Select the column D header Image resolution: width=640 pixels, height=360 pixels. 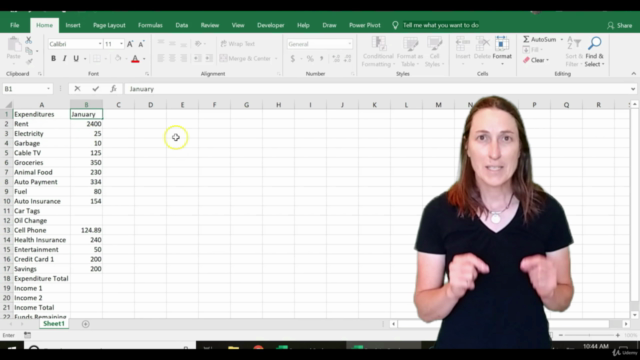point(151,105)
